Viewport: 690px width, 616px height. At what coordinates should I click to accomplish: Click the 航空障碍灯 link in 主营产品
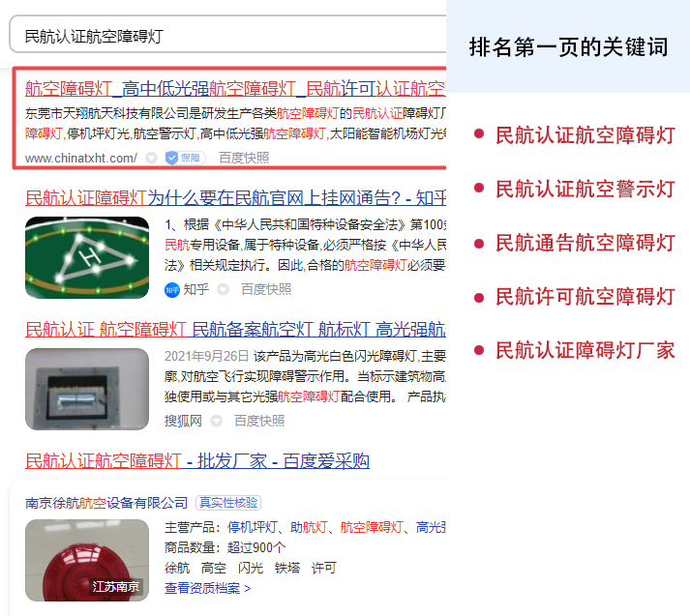pyautogui.click(x=372, y=527)
